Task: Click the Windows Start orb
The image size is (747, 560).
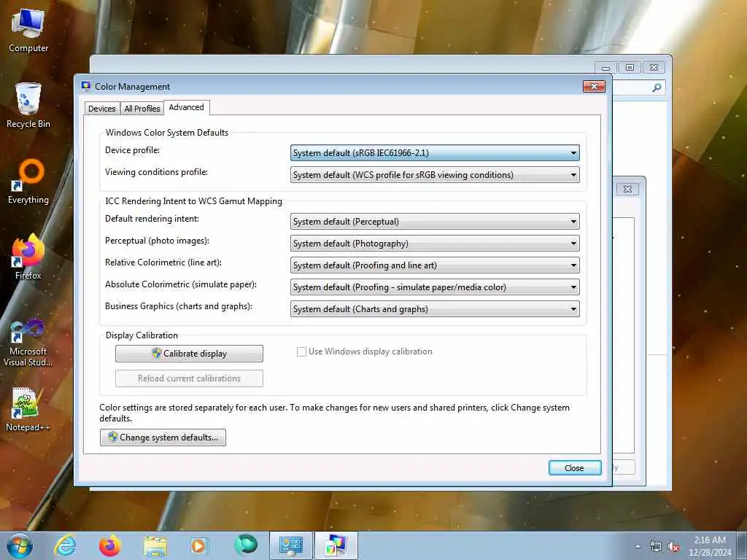Action: [x=20, y=545]
